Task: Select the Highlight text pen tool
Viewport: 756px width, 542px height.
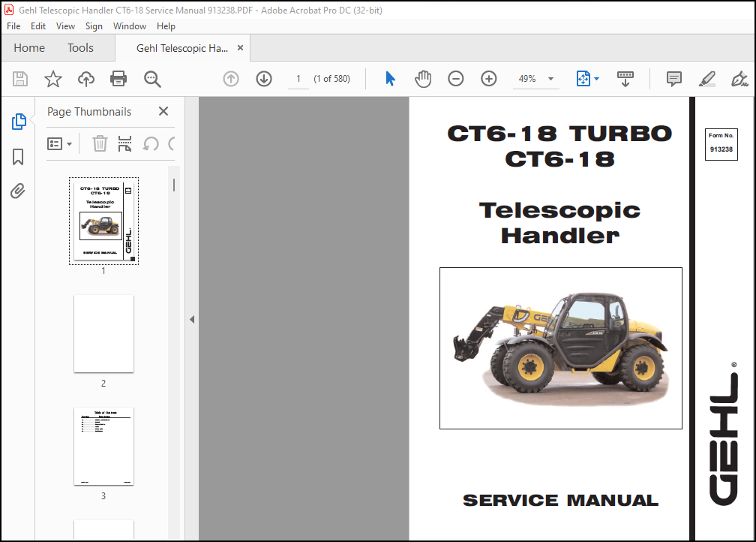Action: pos(706,79)
